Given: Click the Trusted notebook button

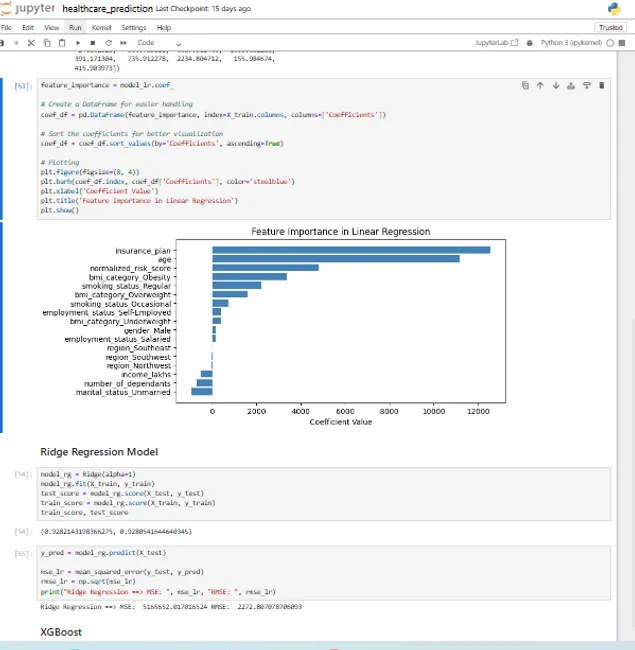Looking at the screenshot, I should [x=609, y=28].
